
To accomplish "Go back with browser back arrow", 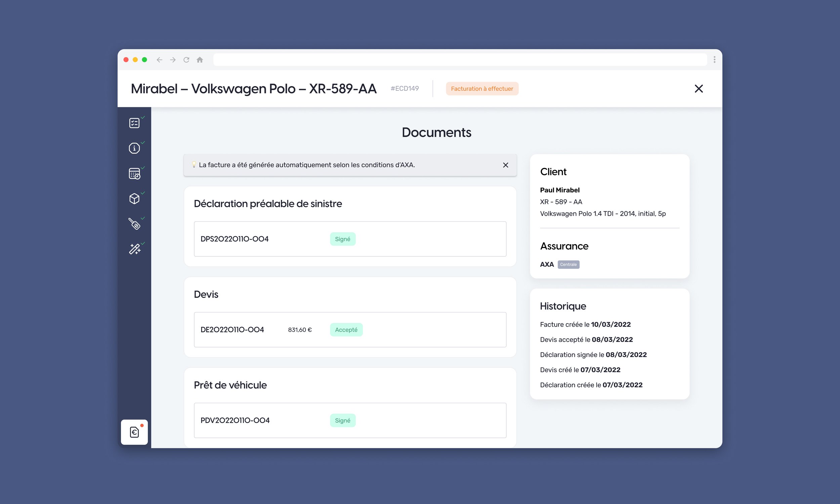I will tap(159, 60).
